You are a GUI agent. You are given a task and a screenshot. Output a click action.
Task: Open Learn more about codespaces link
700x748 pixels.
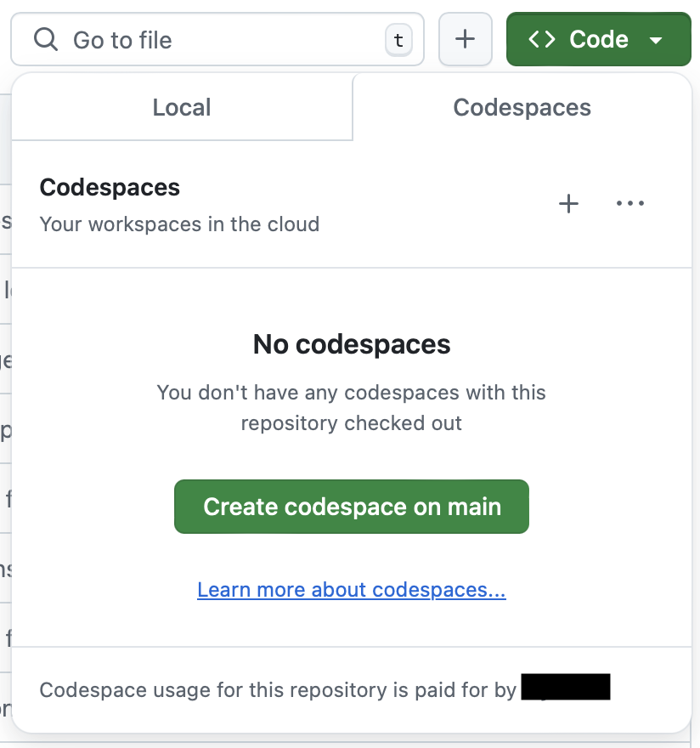352,590
